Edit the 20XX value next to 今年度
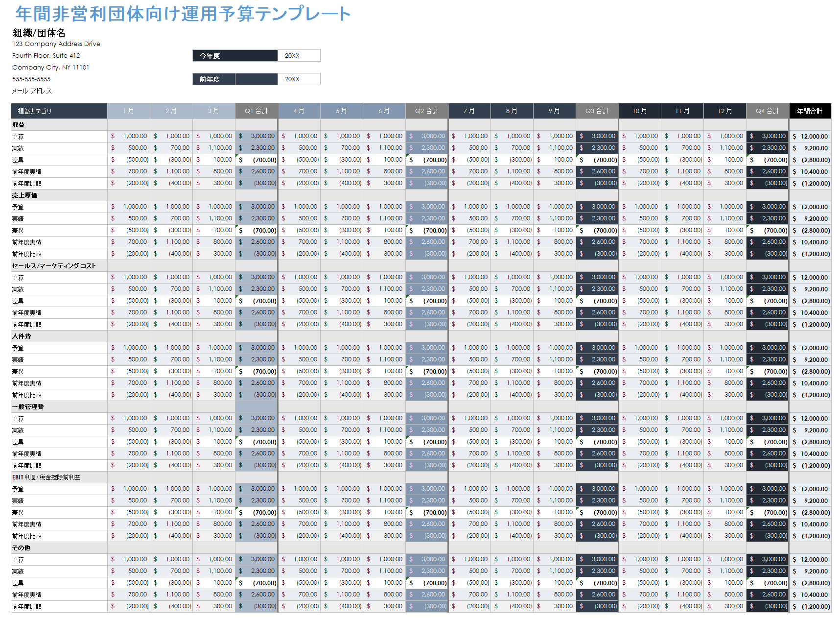This screenshot has height=618, width=840. 299,56
